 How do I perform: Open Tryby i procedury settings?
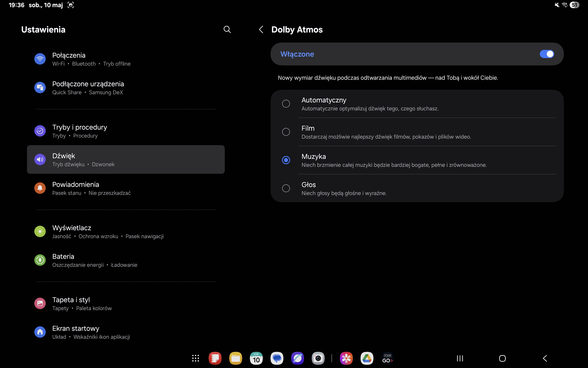(x=126, y=131)
